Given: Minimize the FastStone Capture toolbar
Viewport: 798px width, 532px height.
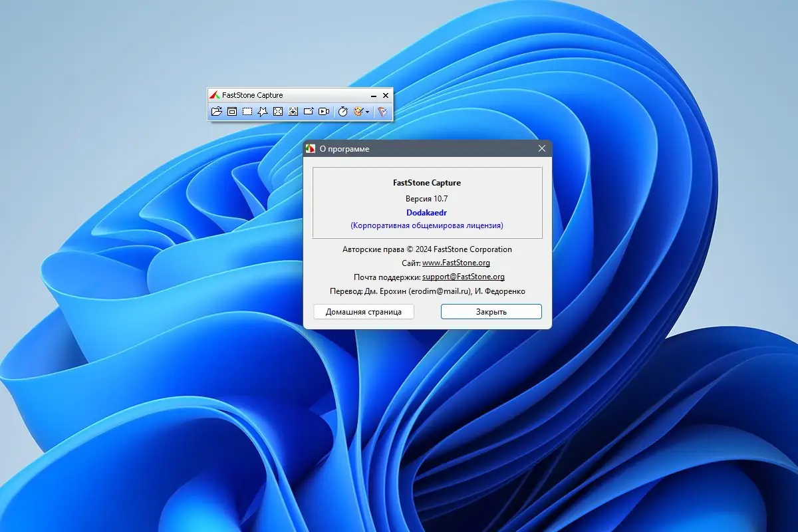Looking at the screenshot, I should pyautogui.click(x=373, y=96).
